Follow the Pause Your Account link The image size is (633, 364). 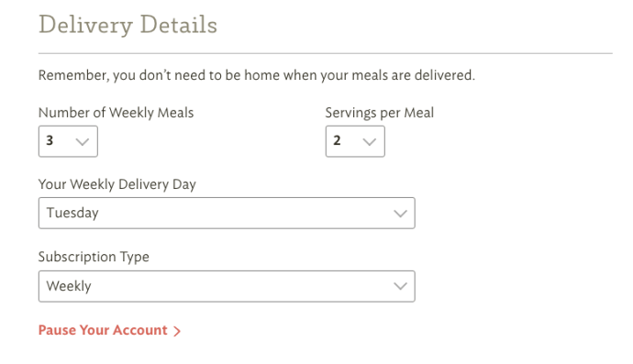[x=109, y=330]
